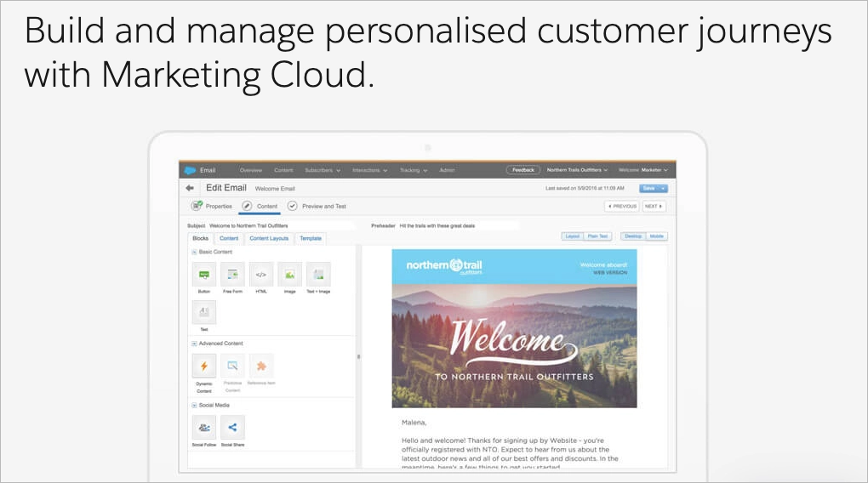This screenshot has height=483, width=868.
Task: Click the WEB VERSION link in email
Action: 611,273
